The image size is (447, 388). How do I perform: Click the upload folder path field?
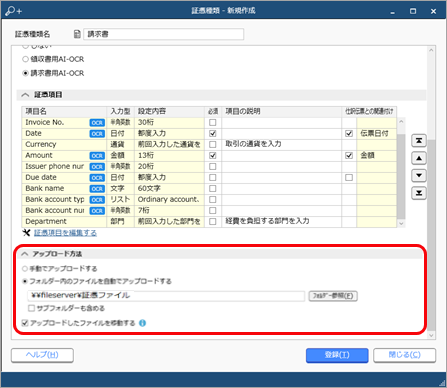[166, 296]
